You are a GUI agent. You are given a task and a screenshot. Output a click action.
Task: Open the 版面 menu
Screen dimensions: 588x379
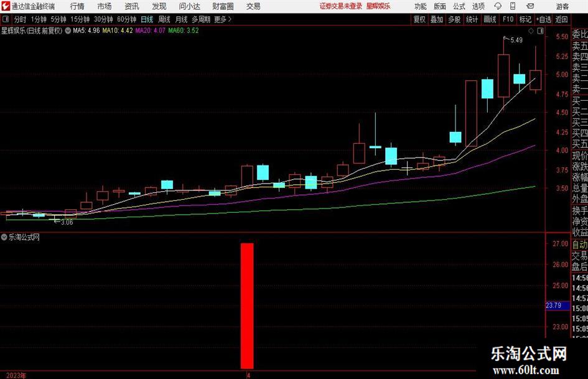pyautogui.click(x=439, y=6)
